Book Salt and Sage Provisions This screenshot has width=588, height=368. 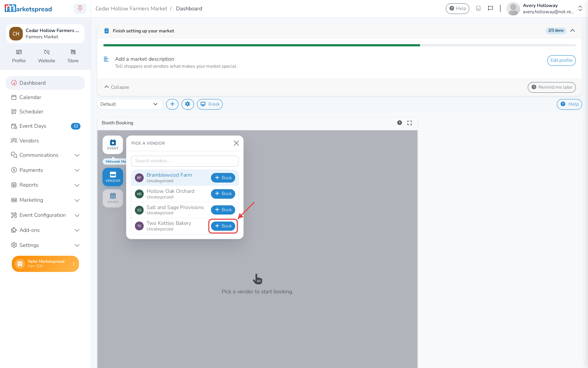tap(223, 210)
